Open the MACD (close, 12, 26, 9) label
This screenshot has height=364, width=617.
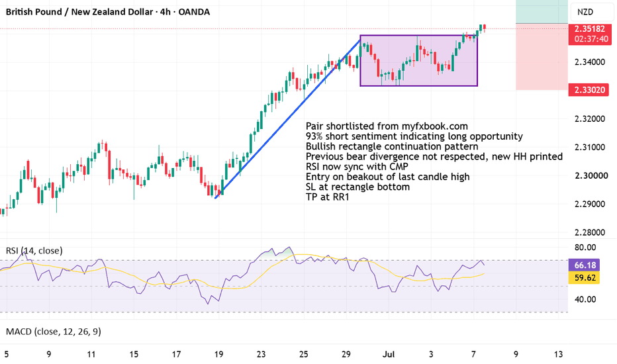coord(54,332)
